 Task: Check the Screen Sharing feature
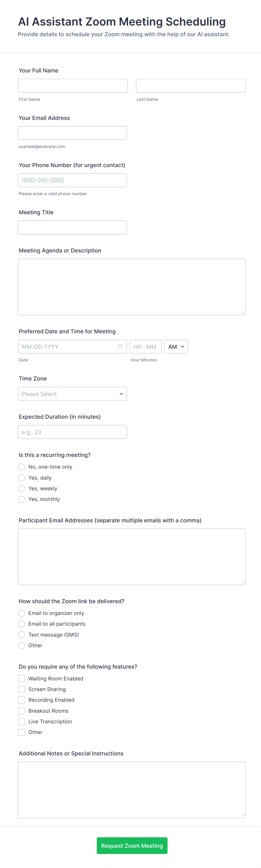22,689
